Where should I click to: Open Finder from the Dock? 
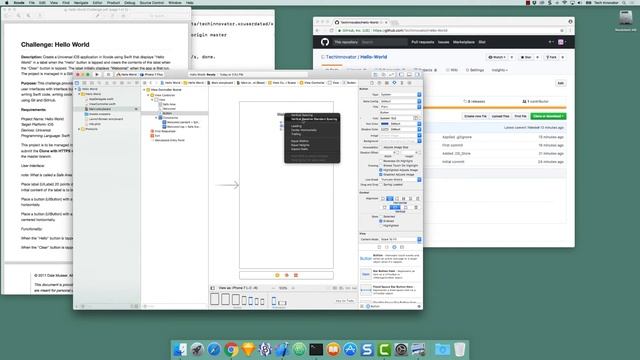click(180, 350)
